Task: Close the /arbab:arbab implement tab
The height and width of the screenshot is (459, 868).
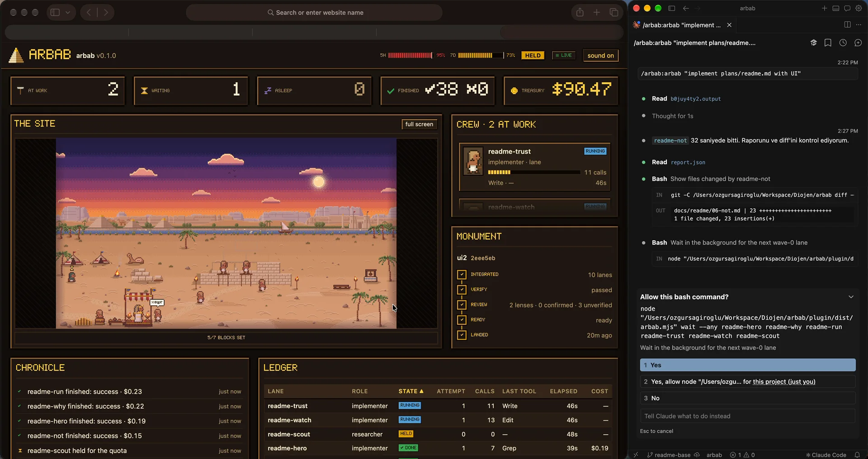Action: tap(729, 25)
